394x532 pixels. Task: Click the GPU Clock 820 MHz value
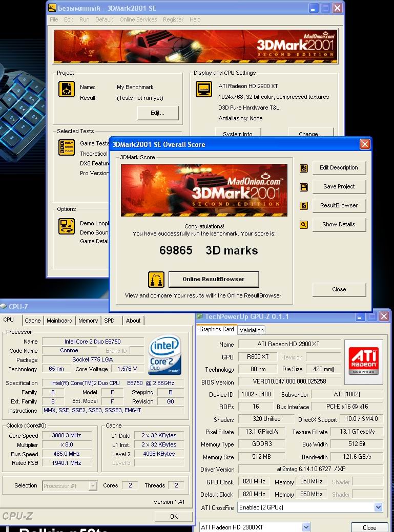point(254,481)
